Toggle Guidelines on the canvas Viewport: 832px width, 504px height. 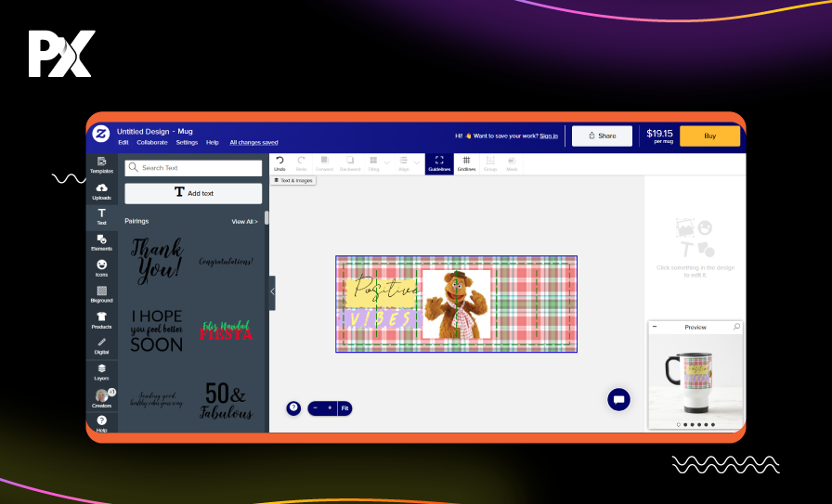point(439,162)
